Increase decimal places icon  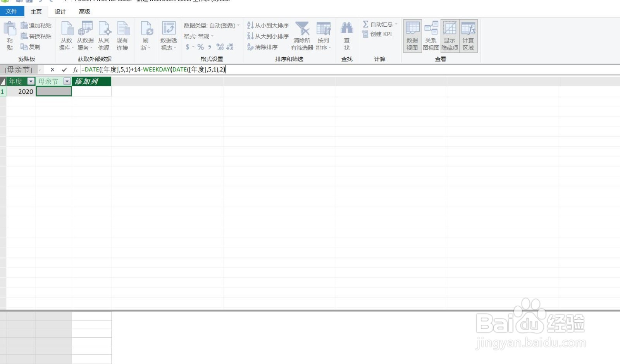[x=220, y=47]
